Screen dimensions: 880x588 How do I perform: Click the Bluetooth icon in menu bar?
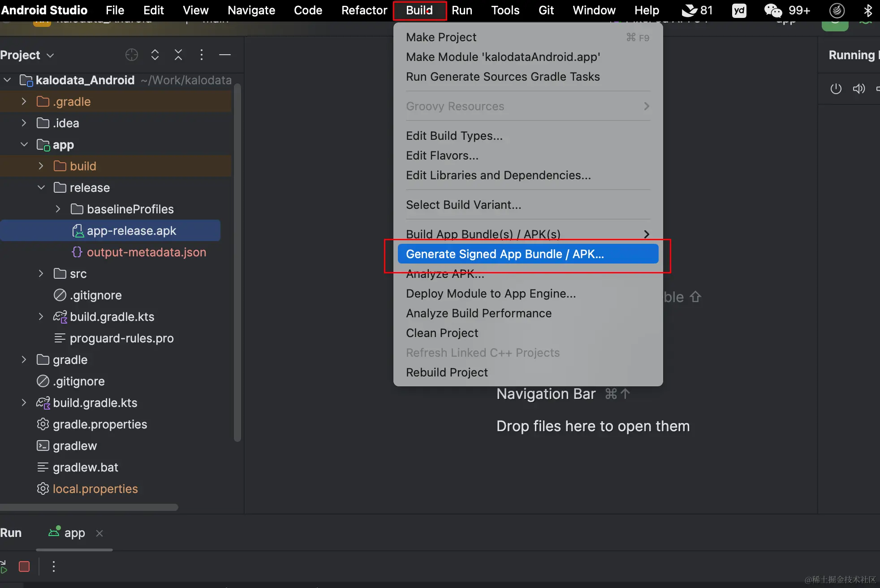click(x=868, y=10)
